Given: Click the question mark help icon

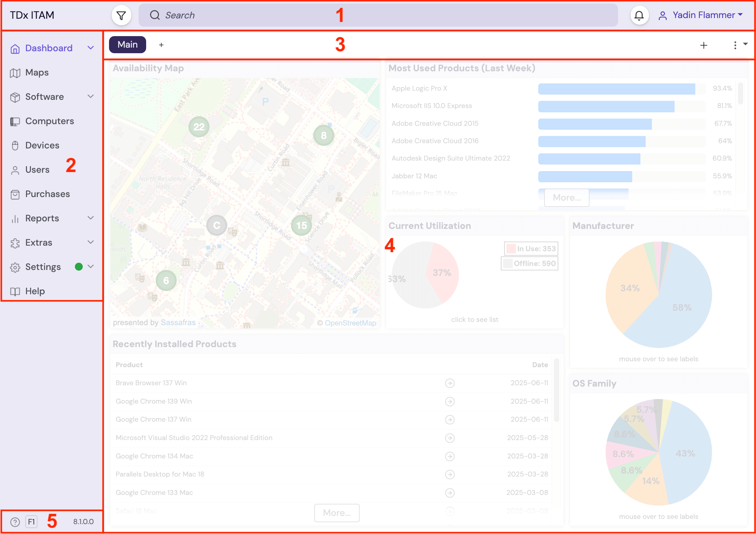Looking at the screenshot, I should pyautogui.click(x=15, y=522).
